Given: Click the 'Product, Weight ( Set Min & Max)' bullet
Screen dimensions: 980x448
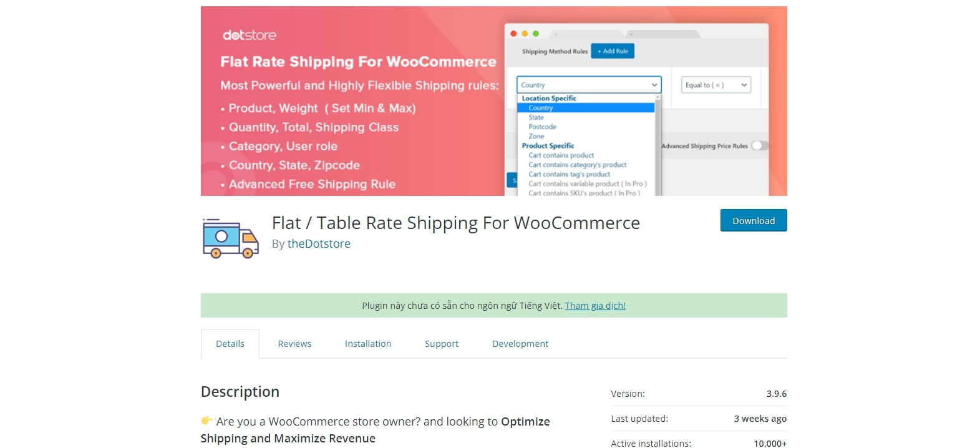Looking at the screenshot, I should click(x=322, y=108).
